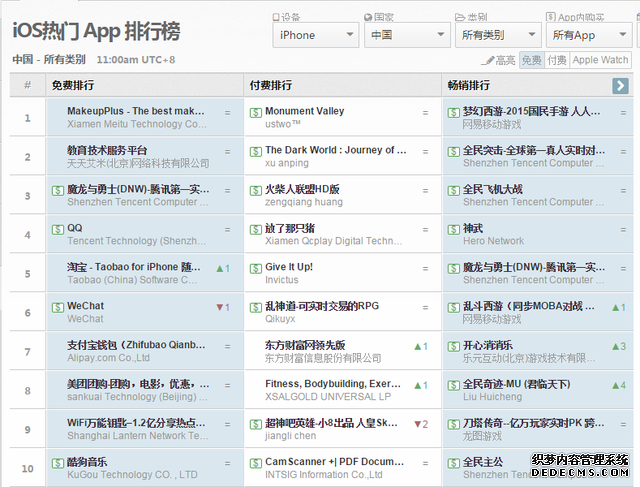Open Monument Valley in paid ranking
The image size is (640, 487).
[x=304, y=111]
